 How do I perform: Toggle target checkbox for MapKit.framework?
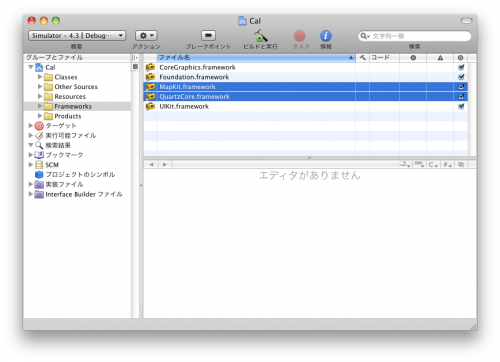461,87
